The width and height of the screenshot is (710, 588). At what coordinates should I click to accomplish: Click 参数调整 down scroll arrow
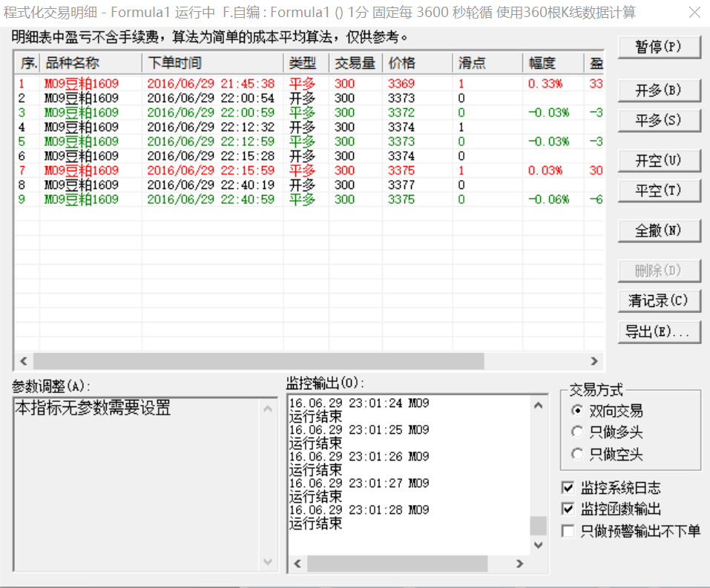[268, 562]
